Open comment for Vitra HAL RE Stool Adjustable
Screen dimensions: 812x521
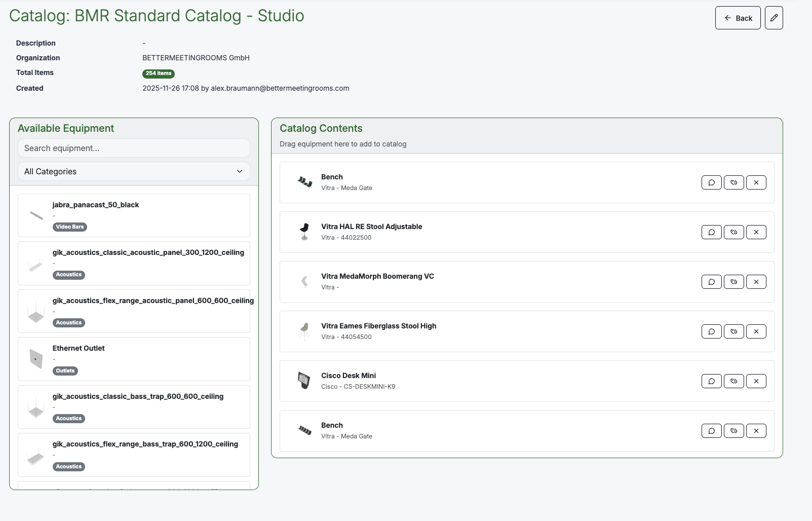711,232
